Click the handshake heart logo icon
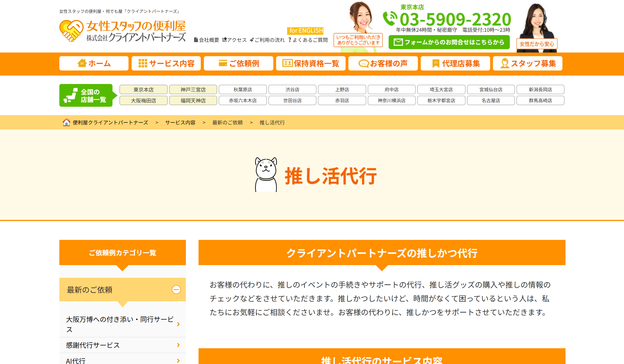 (x=71, y=31)
